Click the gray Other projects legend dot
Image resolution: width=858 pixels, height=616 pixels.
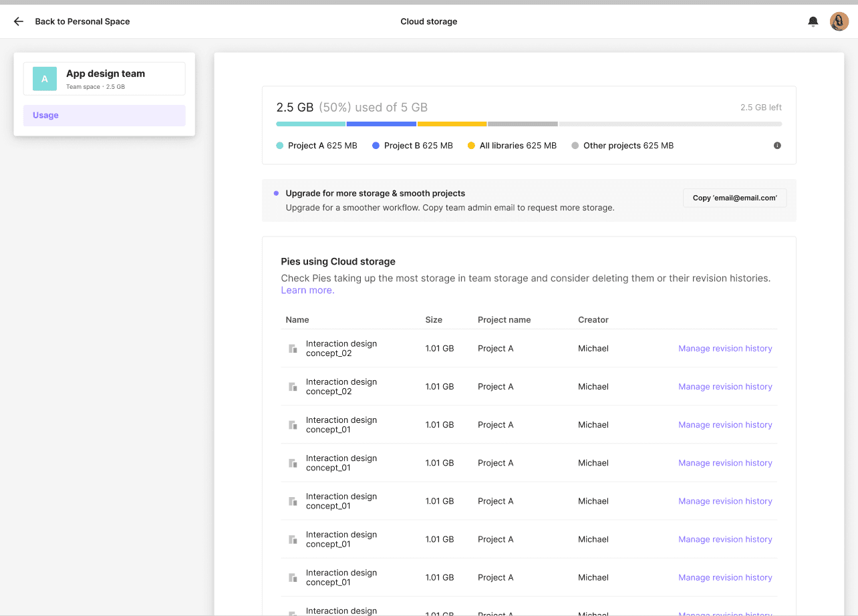click(575, 145)
